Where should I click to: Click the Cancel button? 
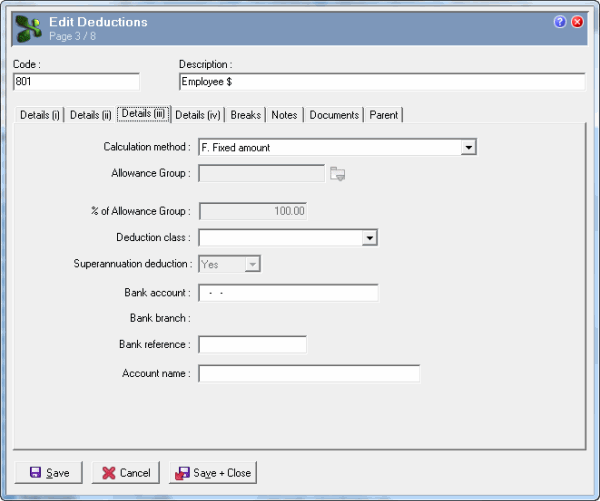coord(126,473)
